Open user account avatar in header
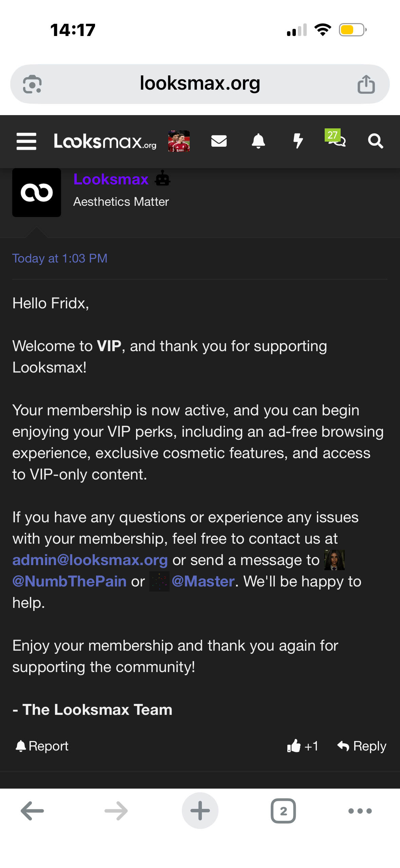This screenshot has height=868, width=400. [179, 141]
